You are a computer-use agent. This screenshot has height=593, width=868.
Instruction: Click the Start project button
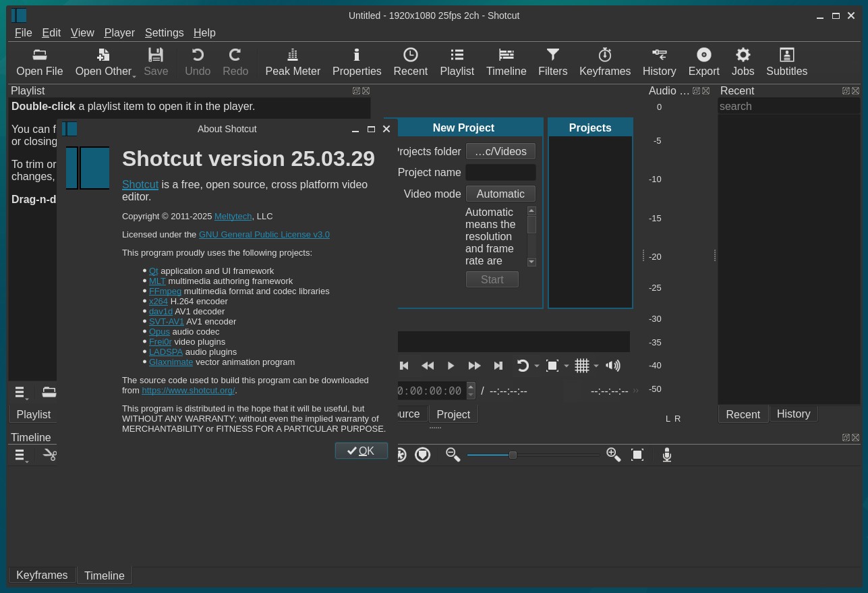coord(492,279)
